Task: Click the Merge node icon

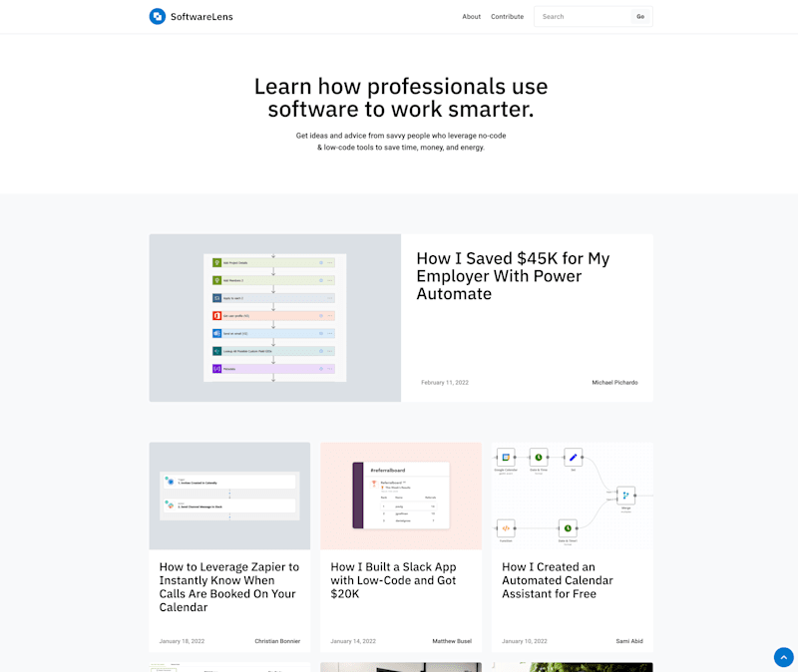Action: [626, 496]
